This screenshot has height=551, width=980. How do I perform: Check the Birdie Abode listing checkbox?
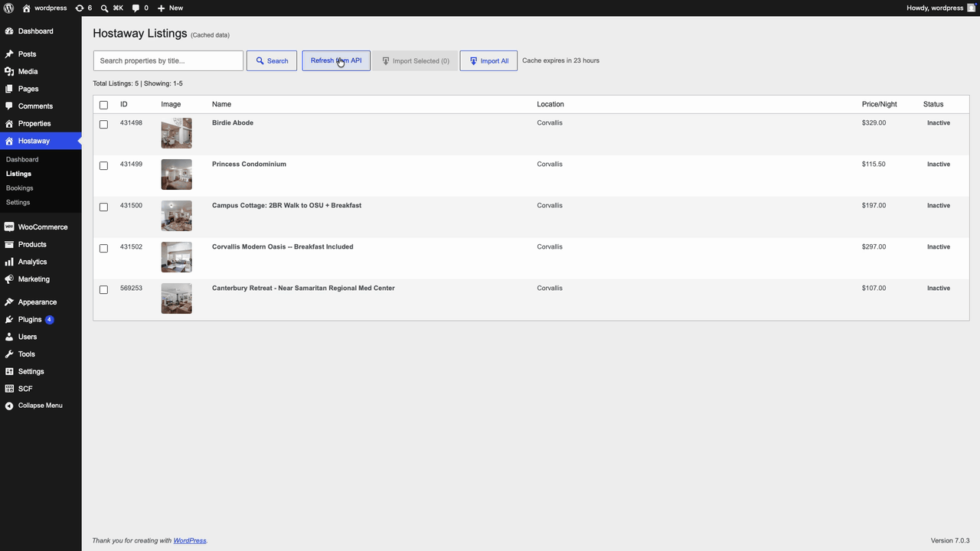(x=103, y=124)
